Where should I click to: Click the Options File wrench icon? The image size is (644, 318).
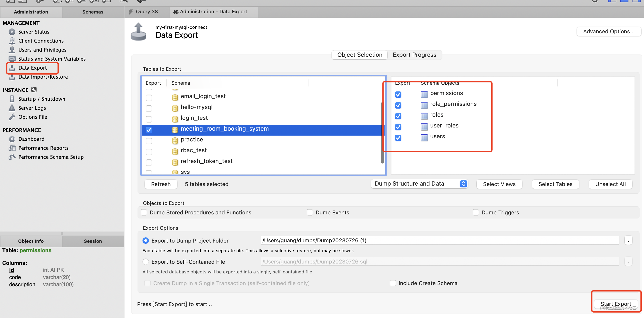[12, 117]
